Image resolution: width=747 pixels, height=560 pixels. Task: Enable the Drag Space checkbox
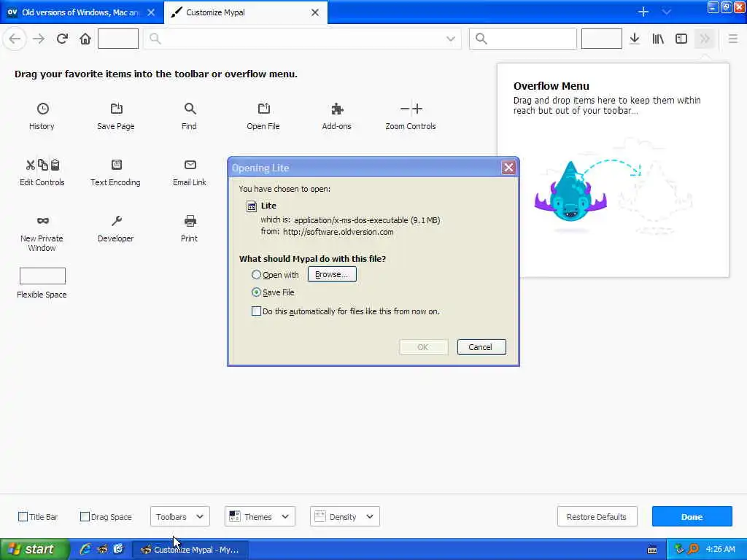coord(85,517)
